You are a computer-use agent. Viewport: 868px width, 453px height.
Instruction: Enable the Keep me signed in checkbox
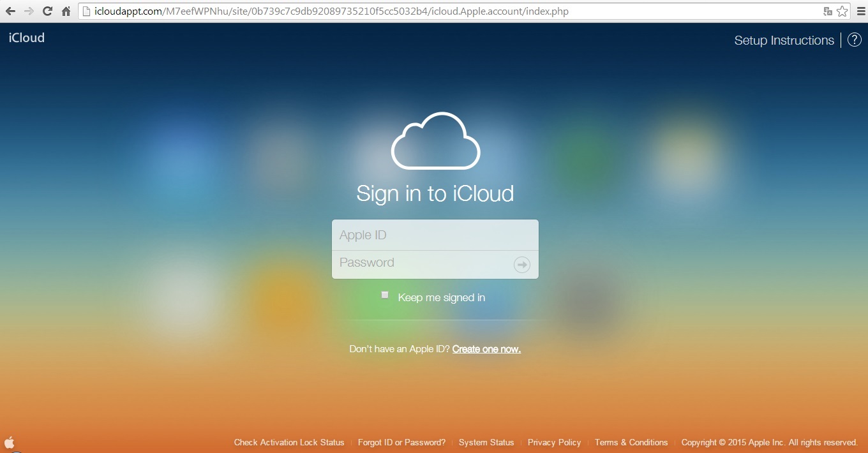pos(385,295)
